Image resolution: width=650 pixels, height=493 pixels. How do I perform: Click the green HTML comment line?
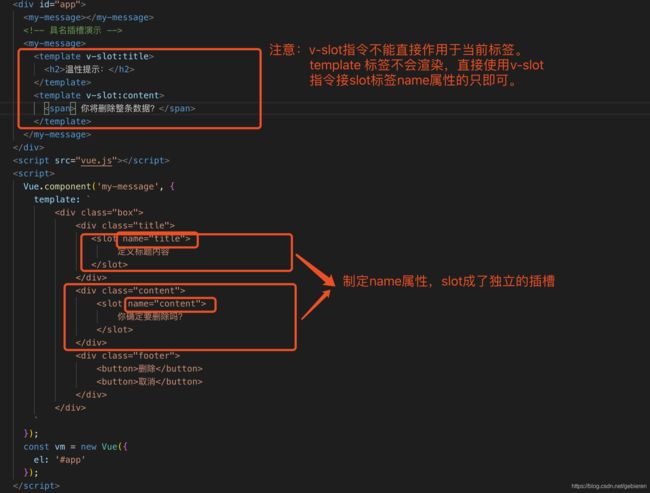tap(73, 30)
